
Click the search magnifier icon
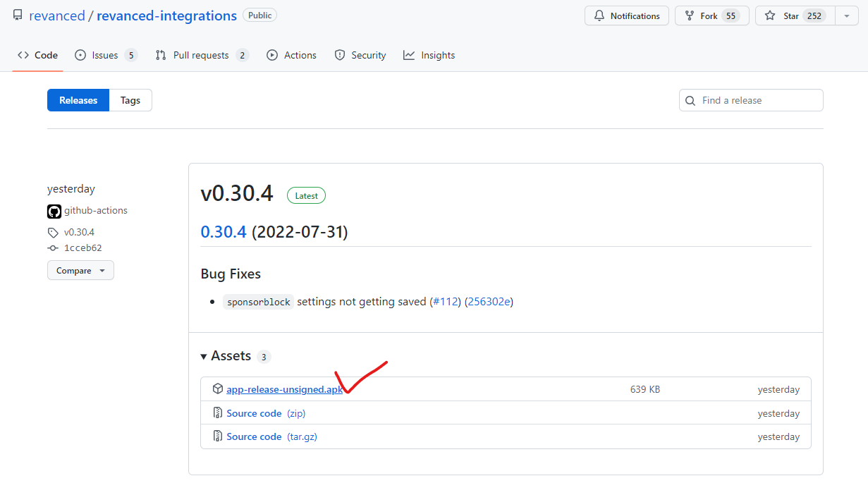[x=691, y=100]
